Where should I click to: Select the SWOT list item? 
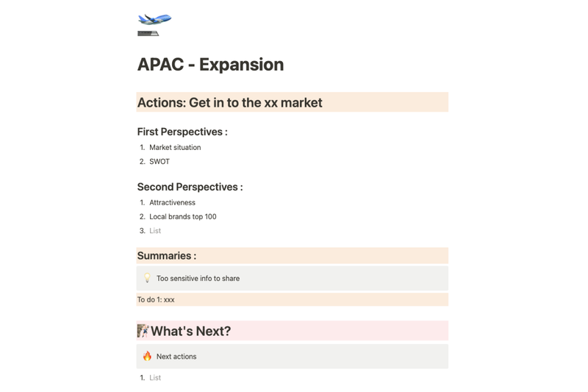coord(159,162)
